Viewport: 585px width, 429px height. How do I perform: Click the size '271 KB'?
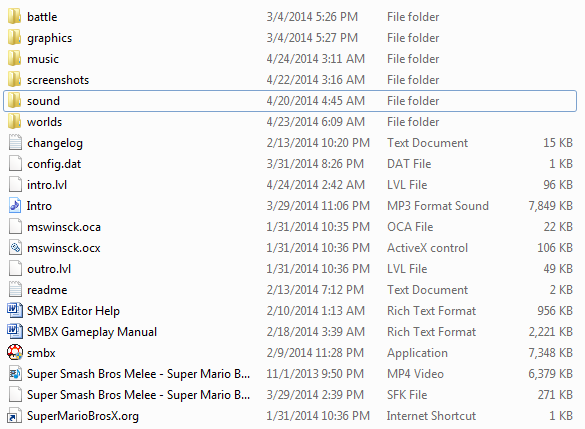555,395
